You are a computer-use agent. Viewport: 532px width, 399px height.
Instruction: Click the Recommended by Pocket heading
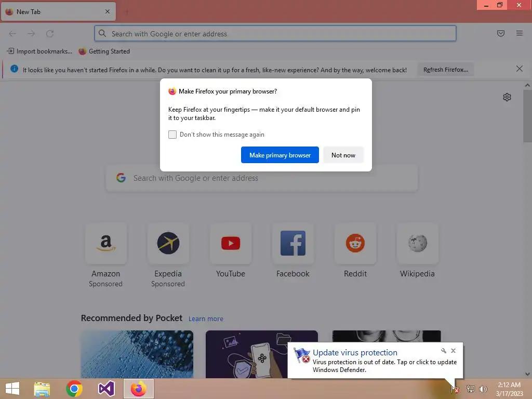click(x=131, y=318)
